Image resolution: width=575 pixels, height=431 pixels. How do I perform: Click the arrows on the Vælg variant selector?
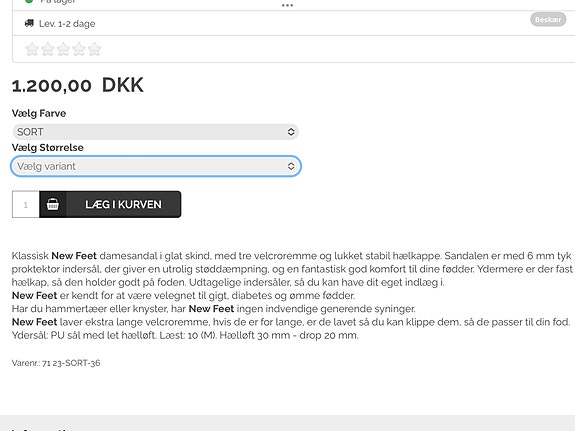tap(291, 166)
